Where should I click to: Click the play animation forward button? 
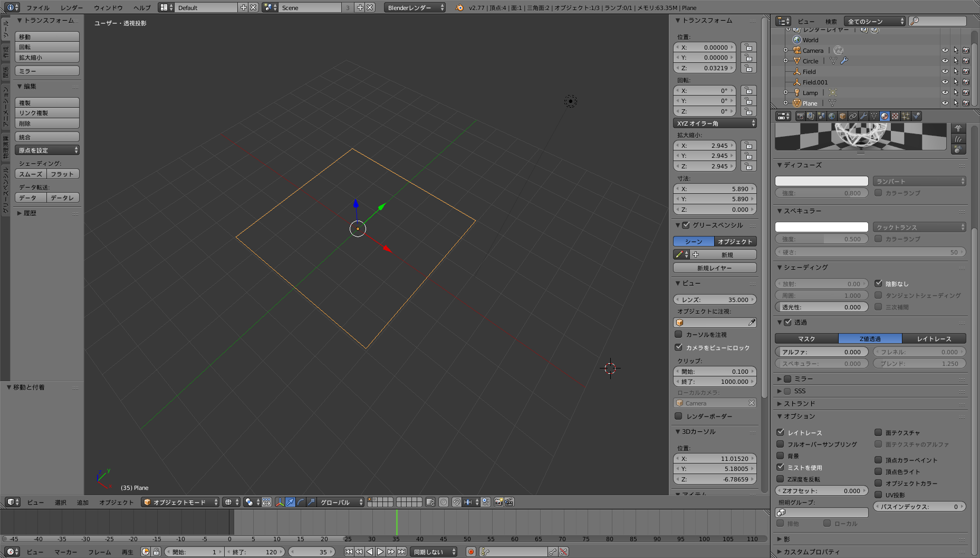[380, 552]
